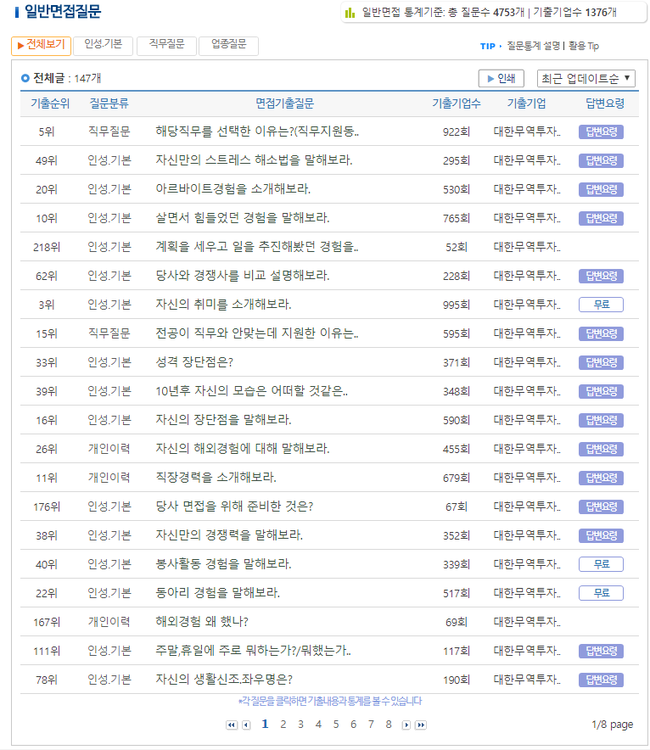Click the 기출순위 column header

pyautogui.click(x=50, y=104)
